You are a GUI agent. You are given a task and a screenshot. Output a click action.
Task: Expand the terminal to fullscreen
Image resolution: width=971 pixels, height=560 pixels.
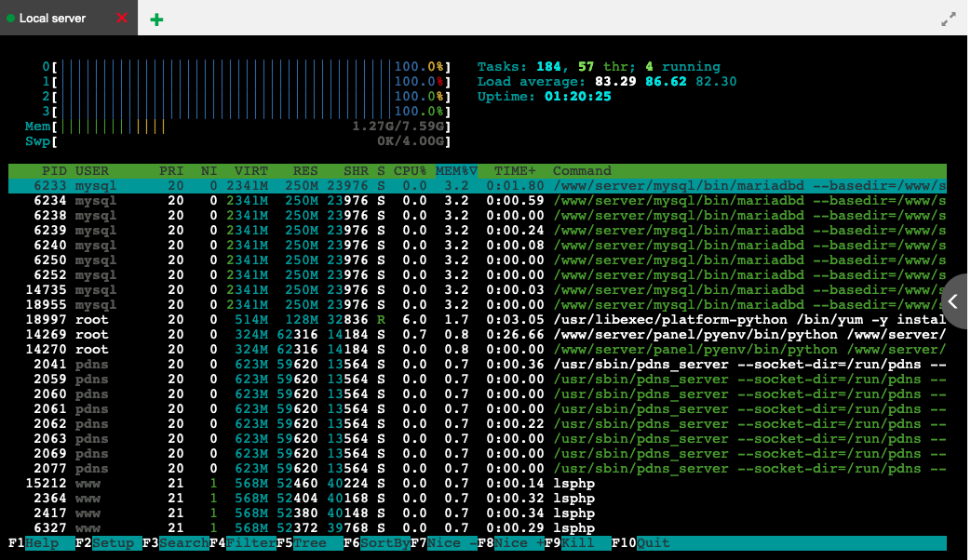(949, 18)
